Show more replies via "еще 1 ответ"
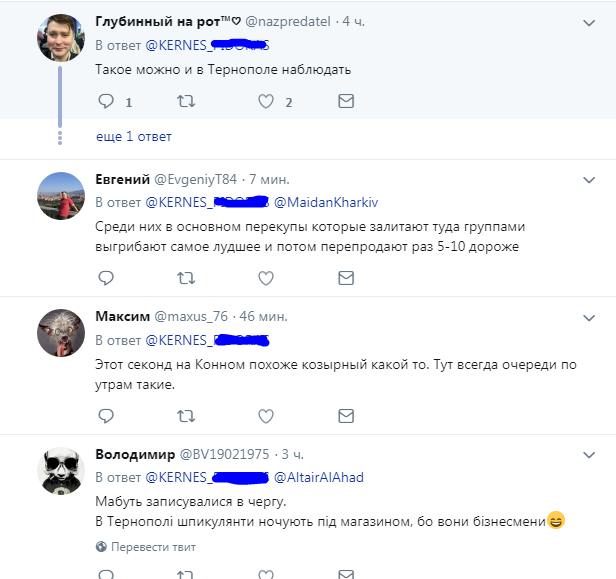 pyautogui.click(x=134, y=137)
